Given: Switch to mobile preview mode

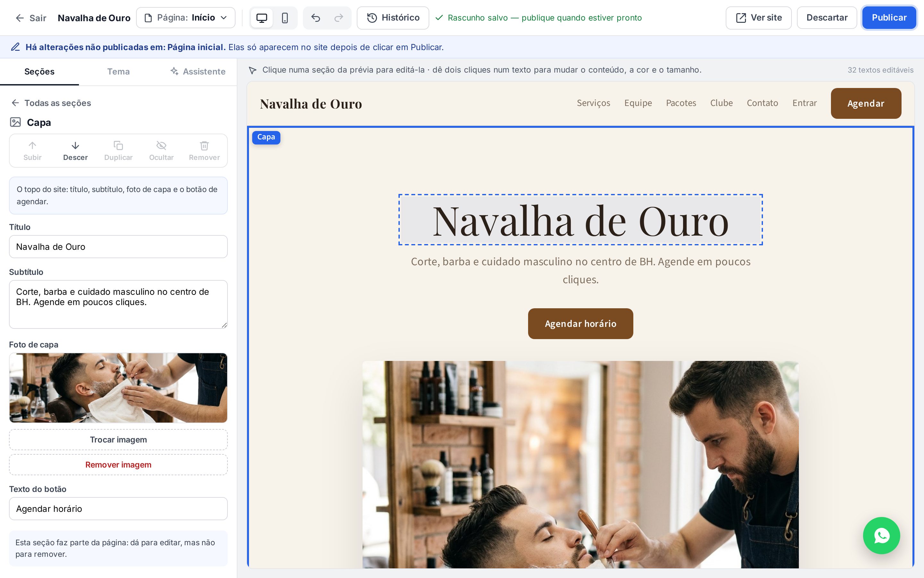Looking at the screenshot, I should pyautogui.click(x=285, y=18).
